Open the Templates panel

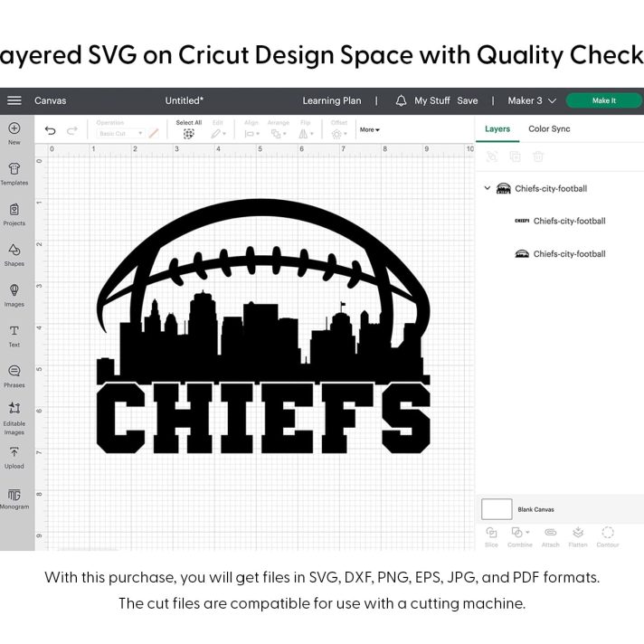14,175
